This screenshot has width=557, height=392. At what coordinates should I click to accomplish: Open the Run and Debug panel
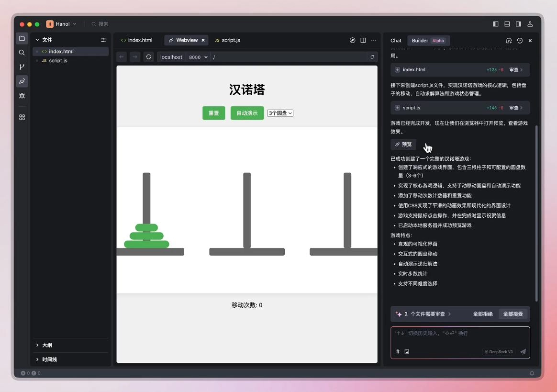(x=22, y=96)
